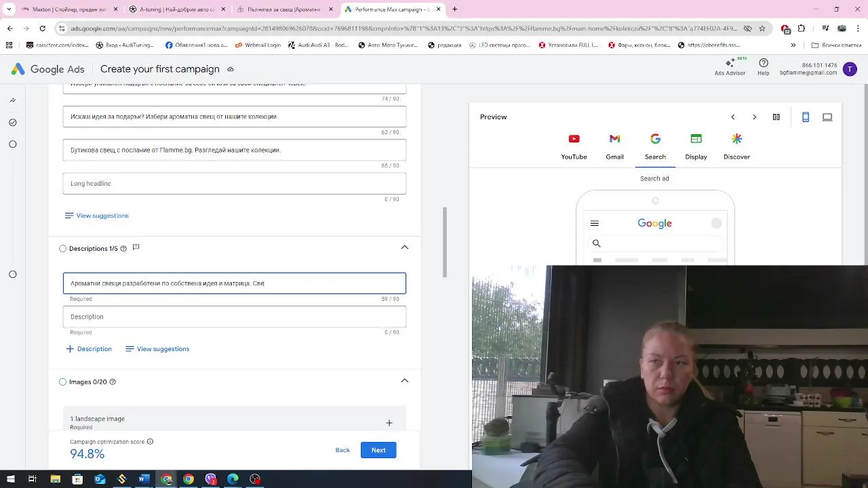
Task: Click the Chrome address bar URL
Action: [403, 28]
